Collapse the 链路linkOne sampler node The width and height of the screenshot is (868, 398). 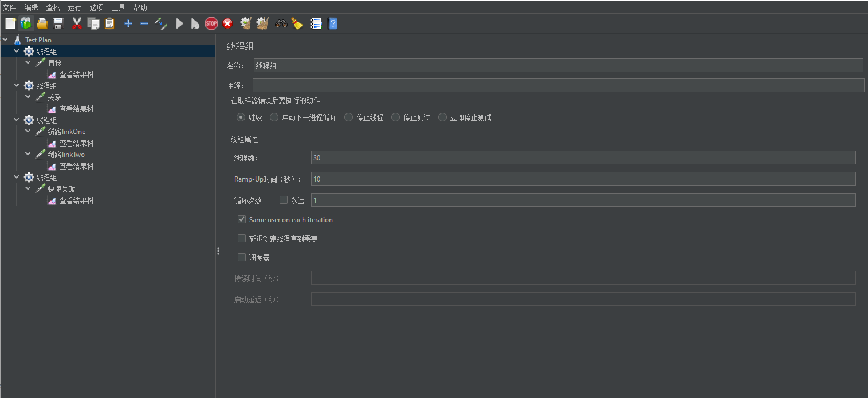[28, 131]
